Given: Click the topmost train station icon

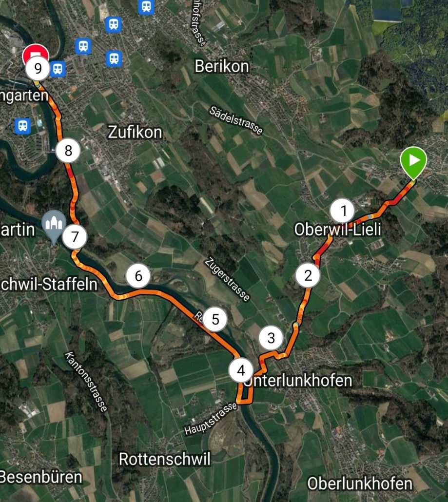Looking at the screenshot, I should click(146, 6).
